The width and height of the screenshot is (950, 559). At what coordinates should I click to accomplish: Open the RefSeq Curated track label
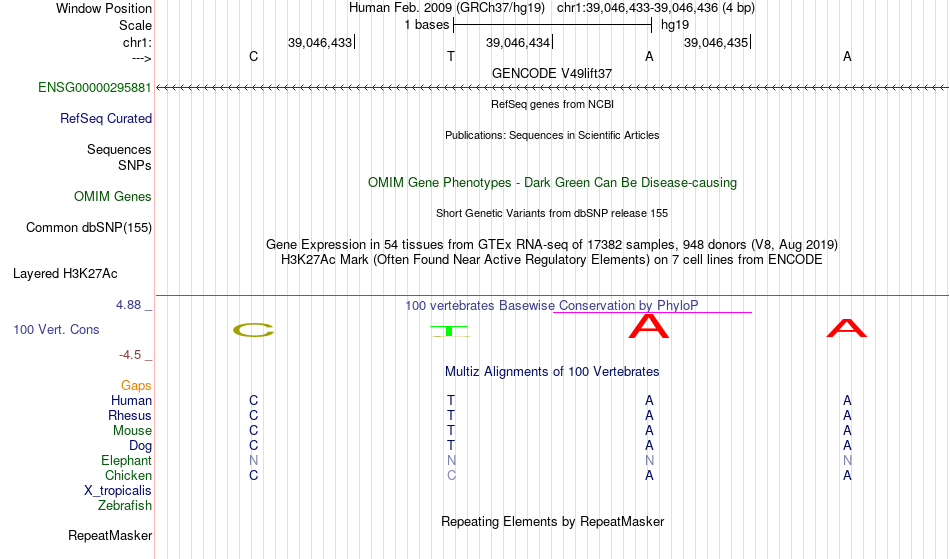106,119
